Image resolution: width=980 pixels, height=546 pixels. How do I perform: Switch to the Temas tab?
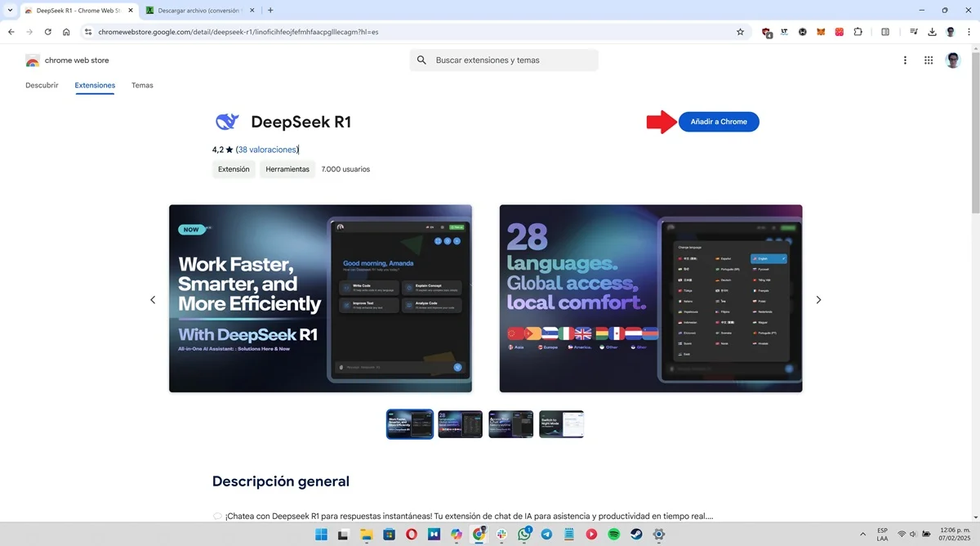point(142,85)
